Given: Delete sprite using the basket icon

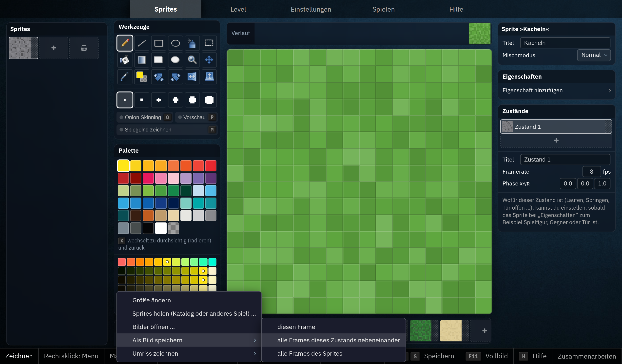Looking at the screenshot, I should coord(84,48).
